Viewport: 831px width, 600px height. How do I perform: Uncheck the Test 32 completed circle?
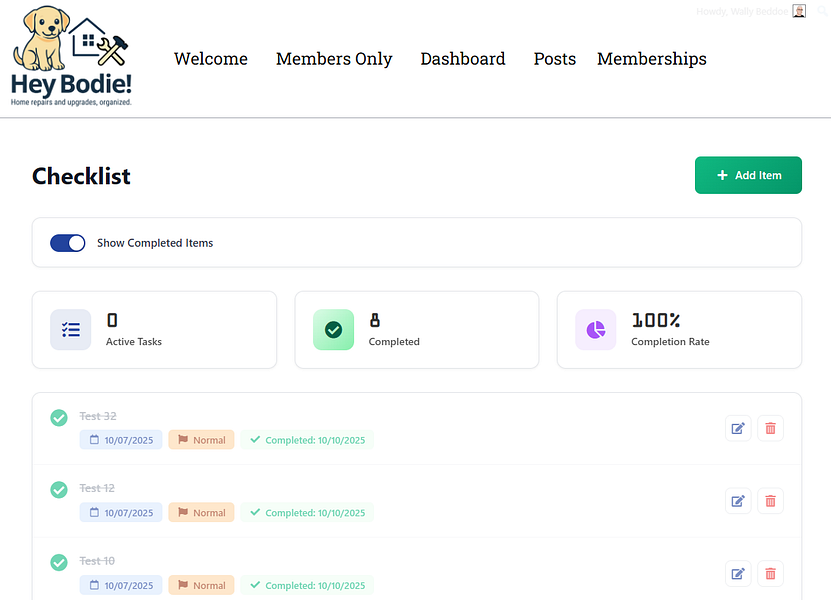point(59,418)
